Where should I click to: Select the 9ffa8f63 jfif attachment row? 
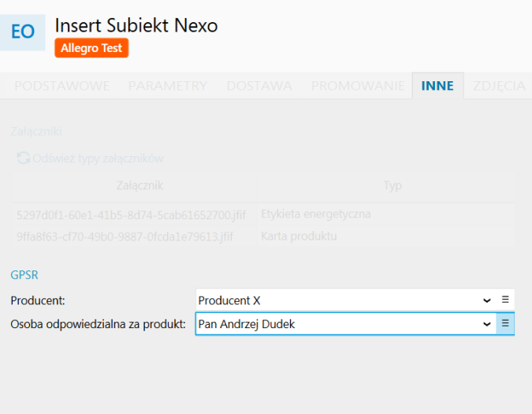[x=263, y=237]
